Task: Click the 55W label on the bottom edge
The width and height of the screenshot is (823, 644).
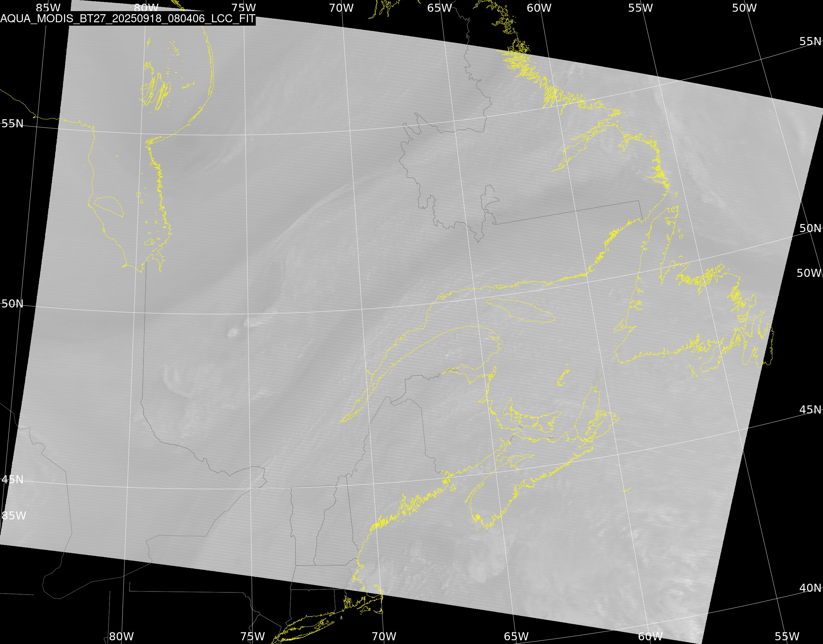Action: (787, 637)
